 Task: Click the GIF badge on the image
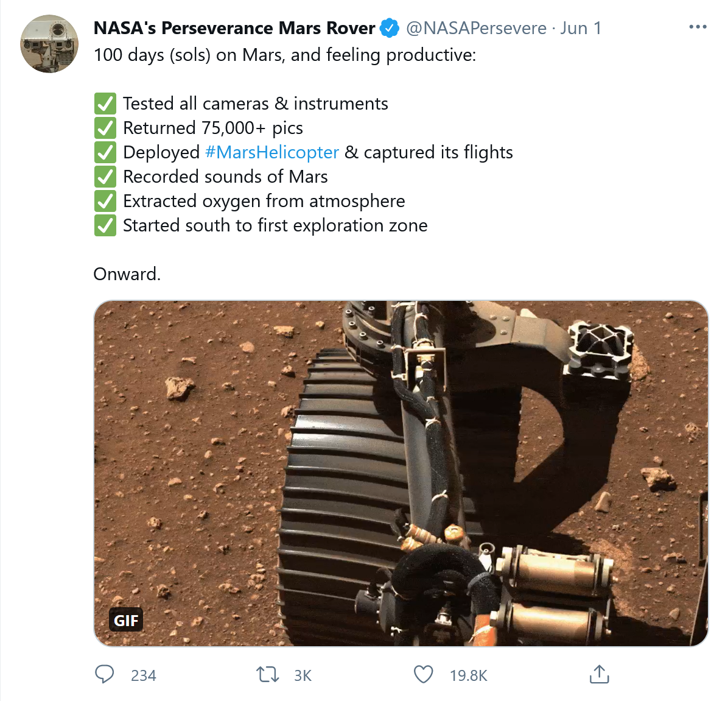(126, 620)
